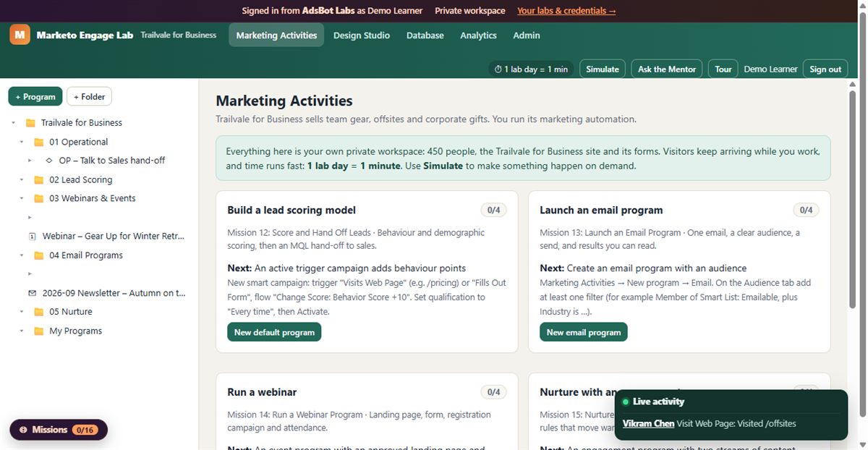Click the Launch an email program heading
Screen dimensions: 868x450
pos(601,211)
